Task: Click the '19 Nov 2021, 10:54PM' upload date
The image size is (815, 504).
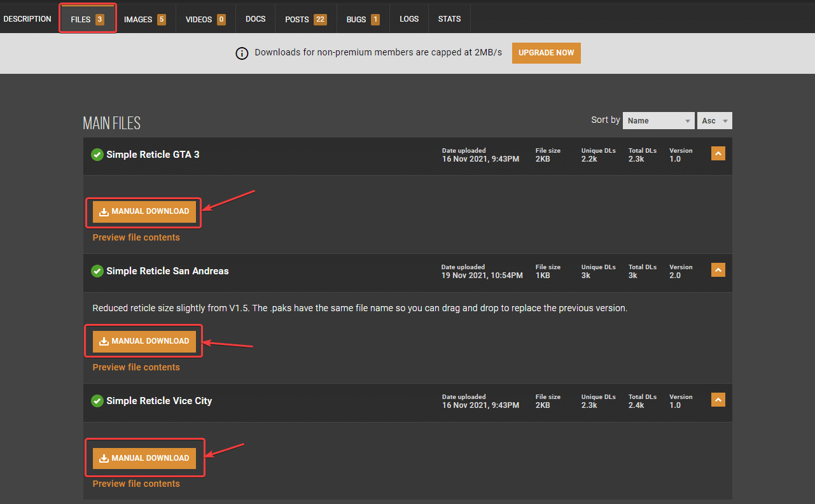Action: [x=482, y=276]
